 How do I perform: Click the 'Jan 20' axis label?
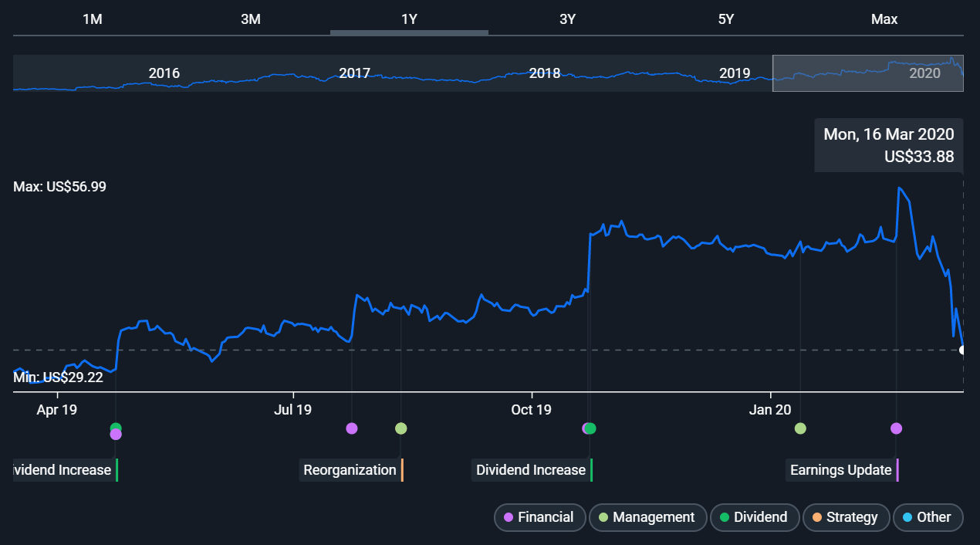coord(772,409)
